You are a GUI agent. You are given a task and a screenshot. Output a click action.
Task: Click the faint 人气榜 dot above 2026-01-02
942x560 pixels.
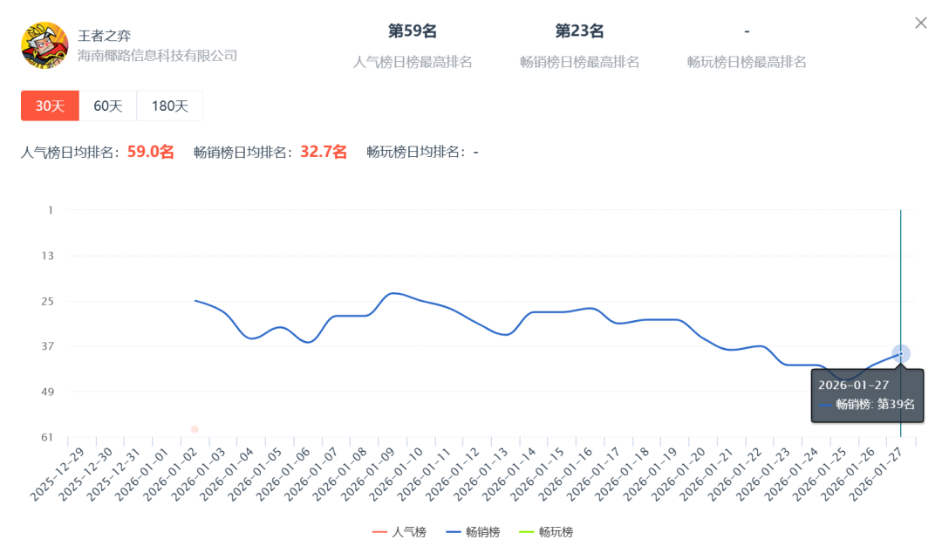point(195,429)
